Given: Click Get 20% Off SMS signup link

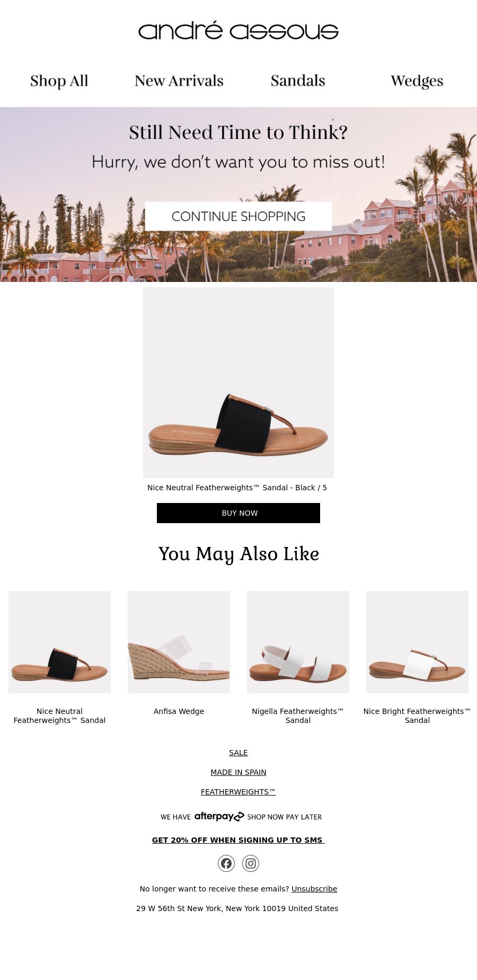Looking at the screenshot, I should 238,840.
